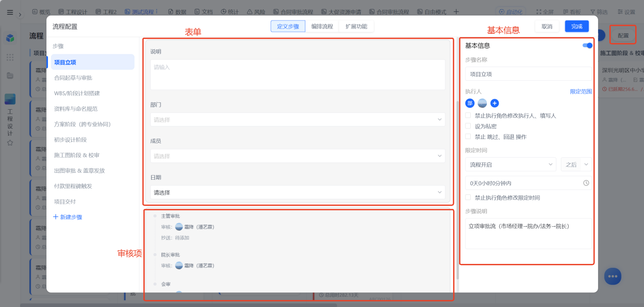Screen dimensions: 644x307
Task: Click the 看板 board view icon
Action: tap(566, 12)
